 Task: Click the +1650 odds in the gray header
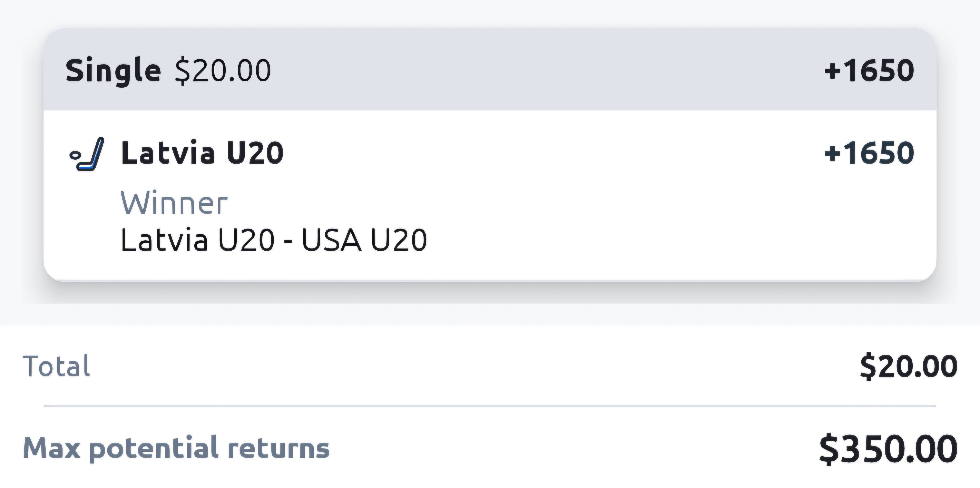869,71
